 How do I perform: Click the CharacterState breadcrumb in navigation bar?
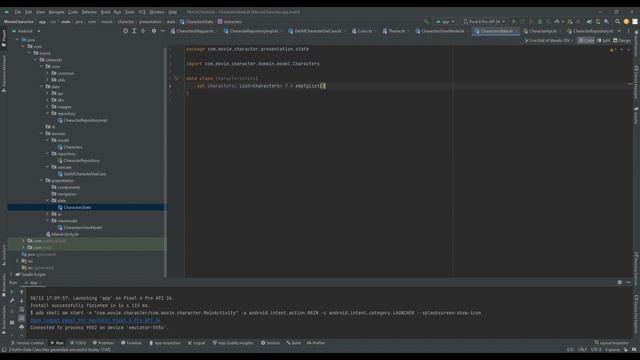[x=197, y=22]
